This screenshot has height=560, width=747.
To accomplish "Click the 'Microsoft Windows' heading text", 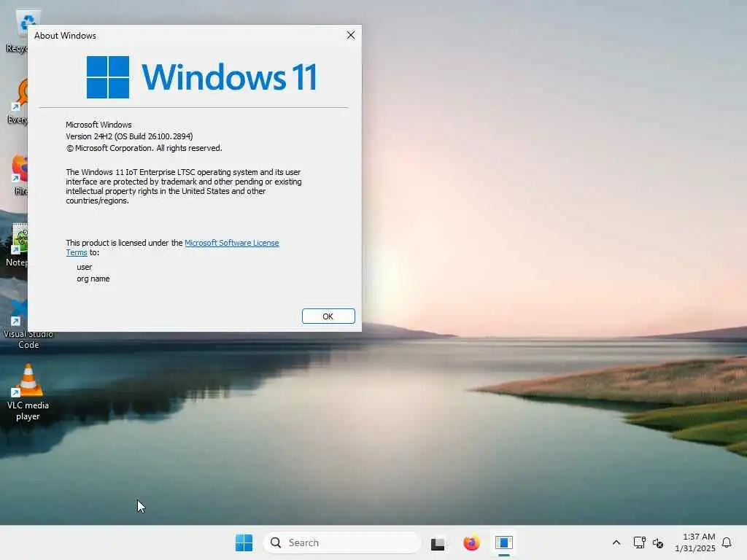I will (98, 125).
